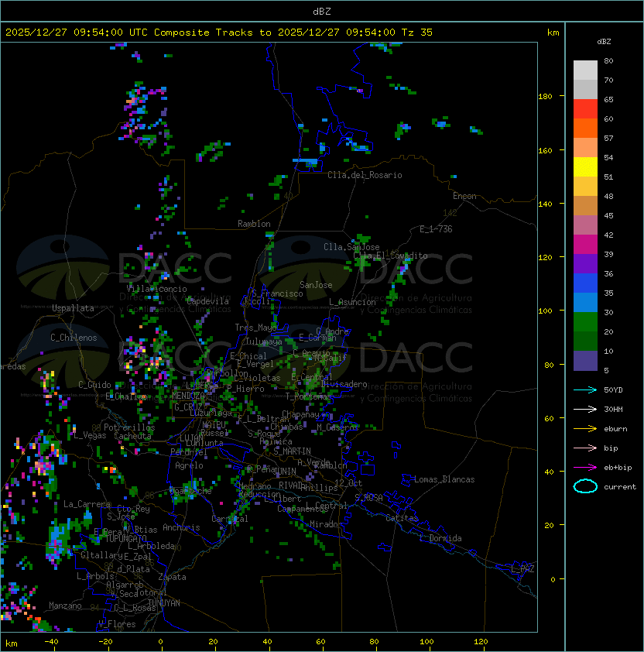Click the Lomas_Blancas label
The height and width of the screenshot is (652, 644).
[444, 479]
